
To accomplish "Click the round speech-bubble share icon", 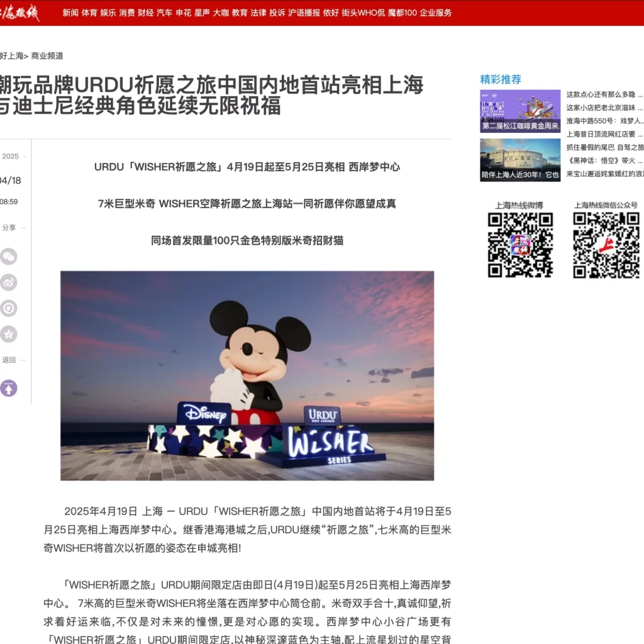I will (9, 308).
